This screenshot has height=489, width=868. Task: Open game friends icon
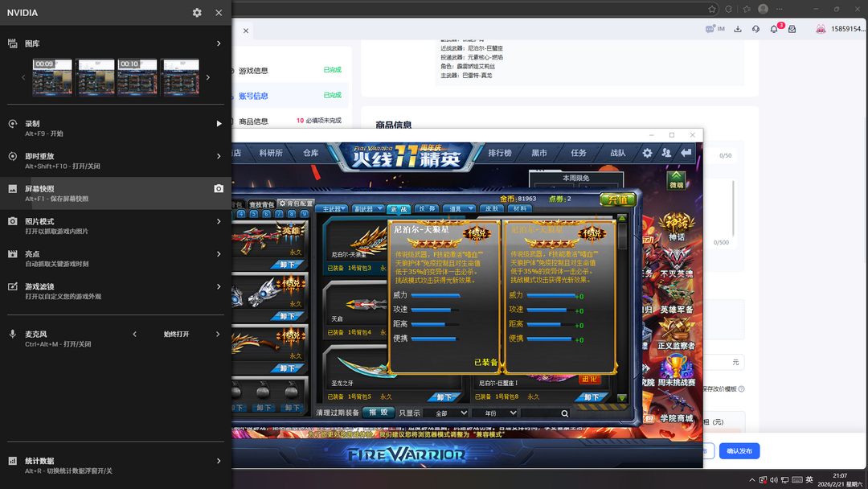pyautogui.click(x=666, y=153)
